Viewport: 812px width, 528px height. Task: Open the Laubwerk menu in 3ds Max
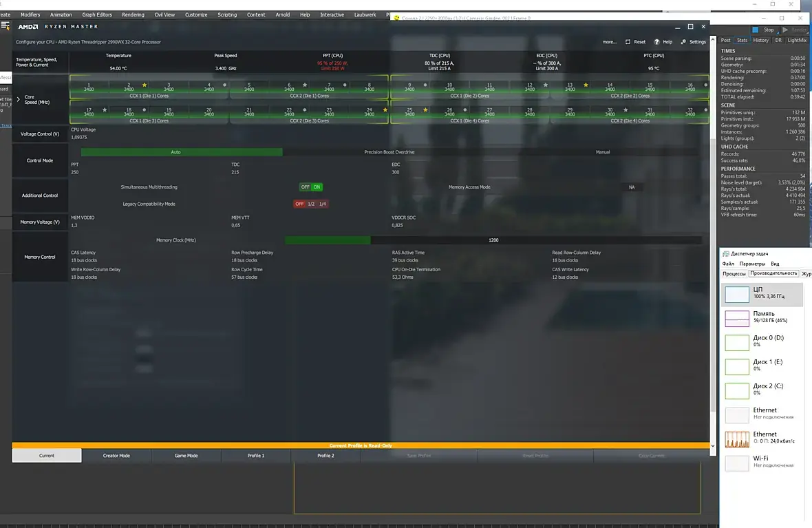(x=365, y=14)
